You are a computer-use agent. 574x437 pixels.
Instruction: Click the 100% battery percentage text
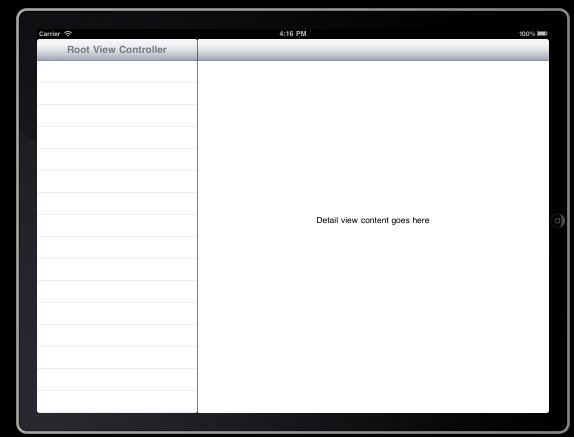click(x=527, y=34)
